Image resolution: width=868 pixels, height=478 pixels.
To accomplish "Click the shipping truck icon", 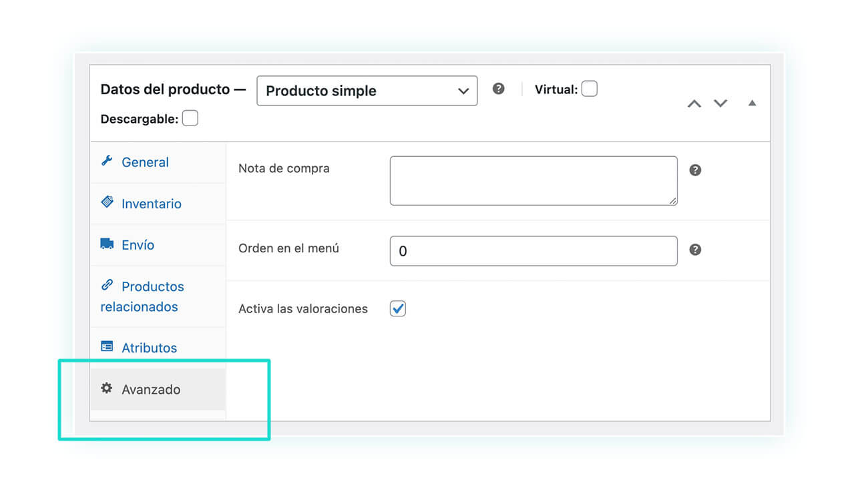I will (x=107, y=244).
